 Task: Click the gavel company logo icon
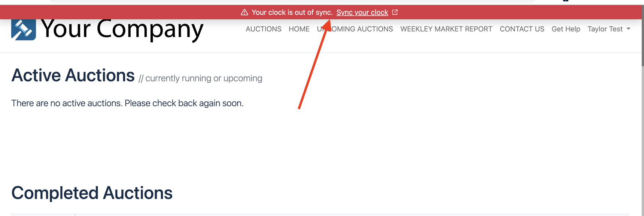tap(24, 30)
